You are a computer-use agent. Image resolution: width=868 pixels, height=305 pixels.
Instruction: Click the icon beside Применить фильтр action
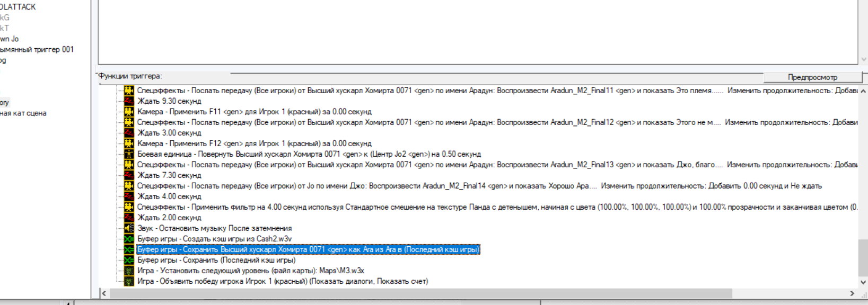coord(129,207)
